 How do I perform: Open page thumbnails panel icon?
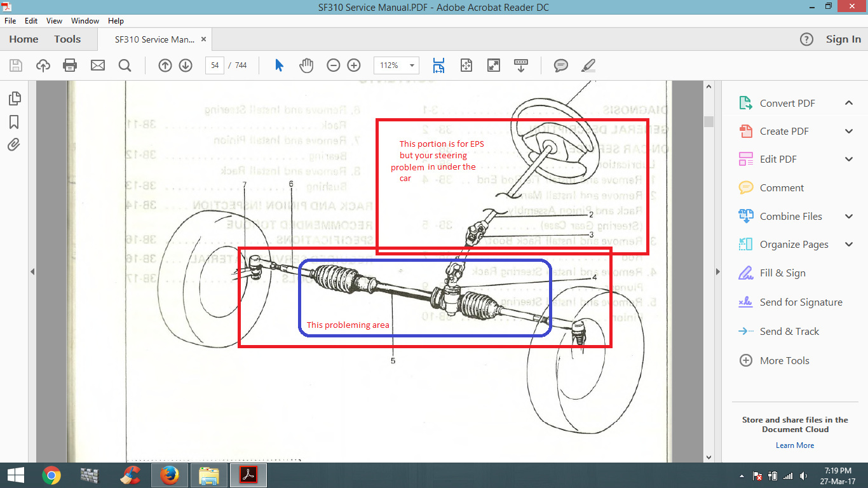tap(14, 98)
